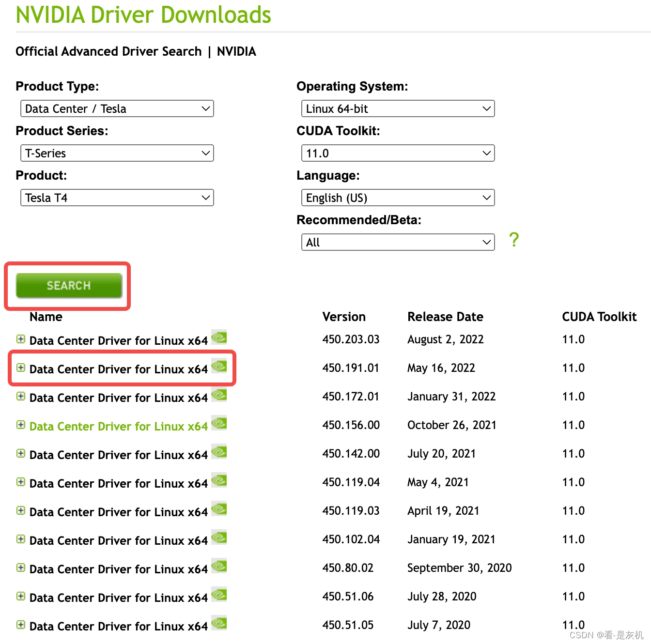Click NVIDIA eye logo icon on 450.142.00 row
651x644 pixels.
pos(219,451)
